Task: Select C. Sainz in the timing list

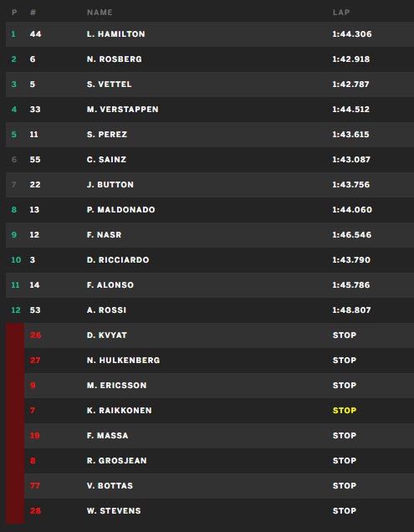Action: [106, 160]
